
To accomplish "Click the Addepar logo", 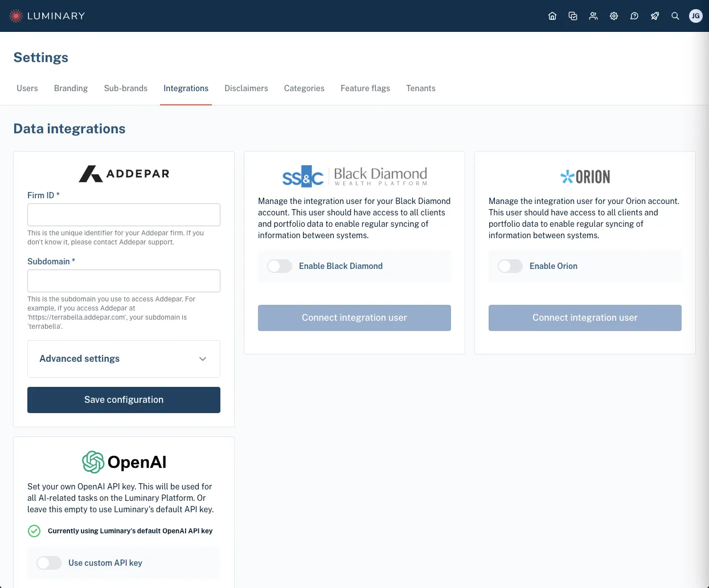I will pyautogui.click(x=124, y=174).
